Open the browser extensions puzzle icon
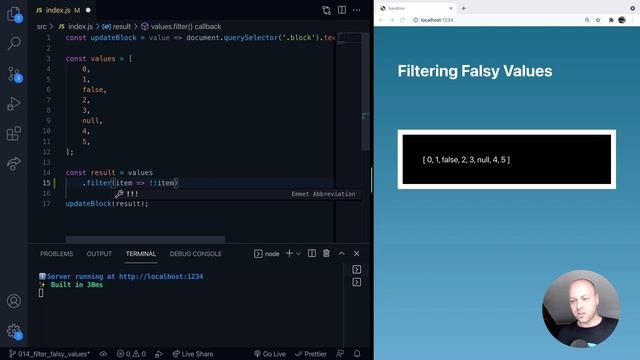The height and width of the screenshot is (360, 640). pyautogui.click(x=611, y=20)
